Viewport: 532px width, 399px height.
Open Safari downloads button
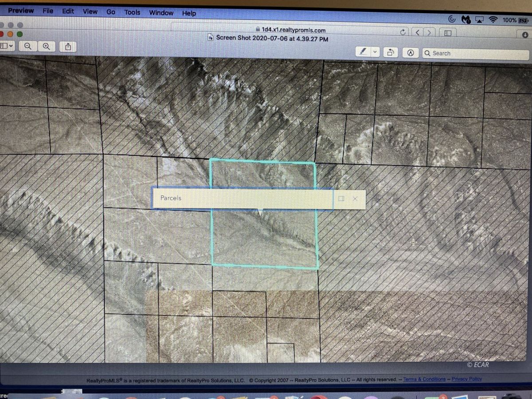(525, 35)
